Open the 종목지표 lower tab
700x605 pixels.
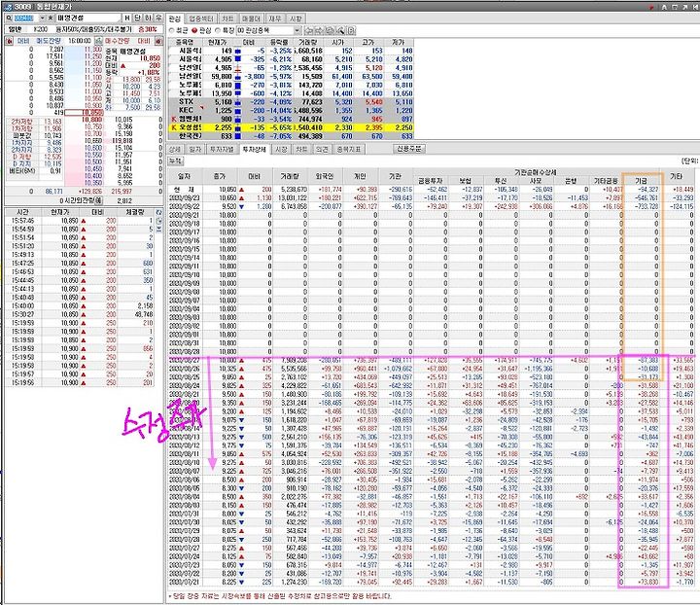(x=348, y=149)
